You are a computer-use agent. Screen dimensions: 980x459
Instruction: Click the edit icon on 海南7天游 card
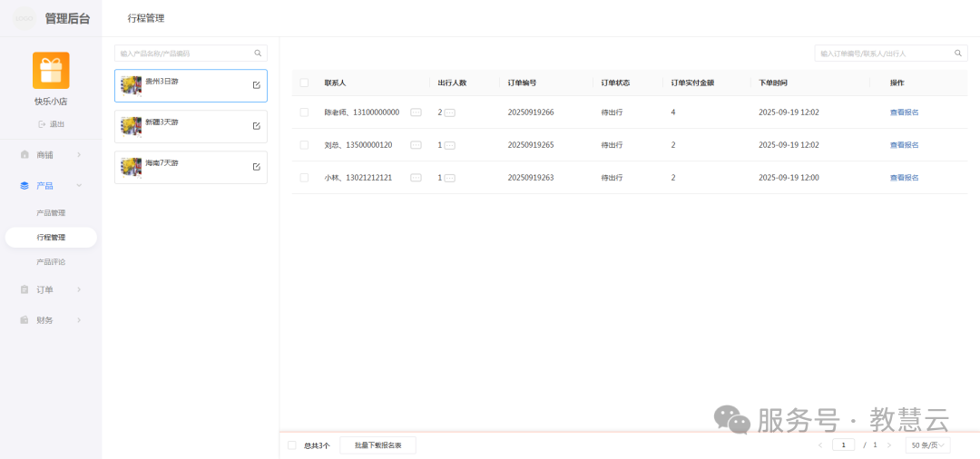[x=256, y=167]
